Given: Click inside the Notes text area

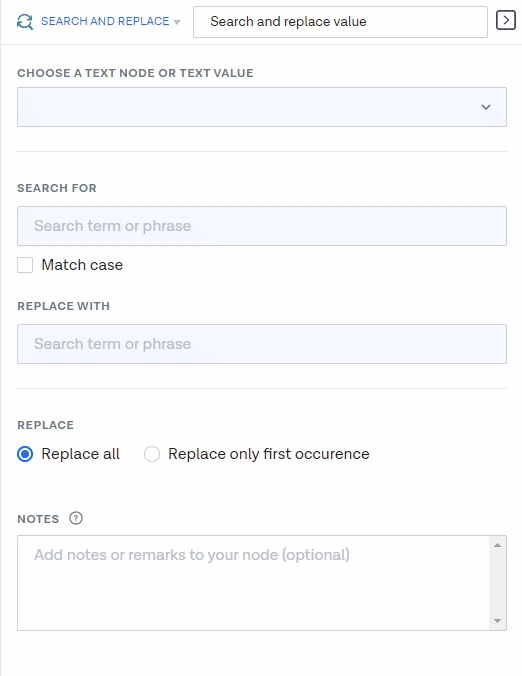Looking at the screenshot, I should [x=253, y=583].
